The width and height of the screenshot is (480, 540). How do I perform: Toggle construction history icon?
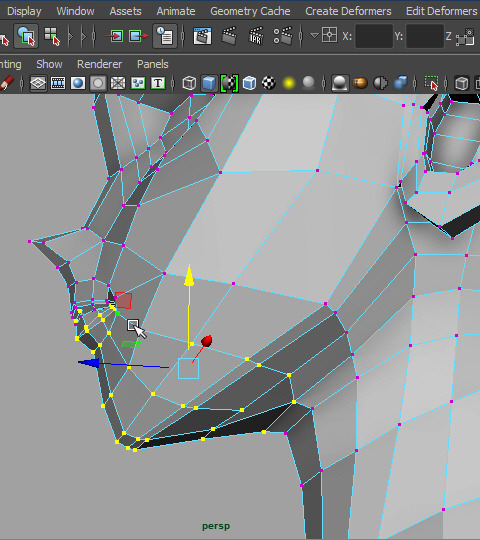click(x=165, y=36)
